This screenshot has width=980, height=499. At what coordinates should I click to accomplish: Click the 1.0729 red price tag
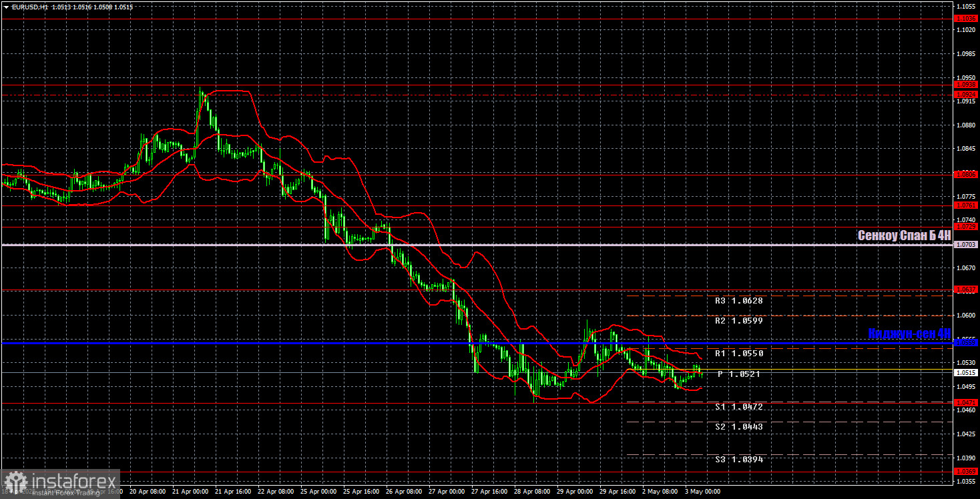click(x=966, y=227)
